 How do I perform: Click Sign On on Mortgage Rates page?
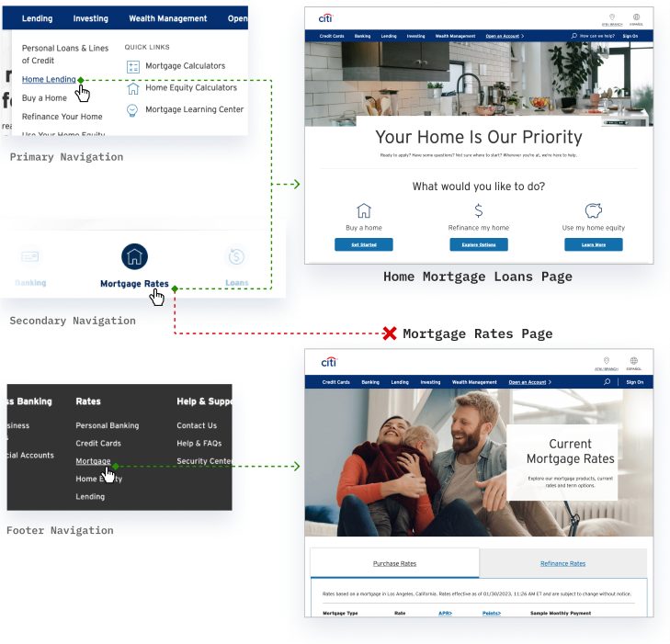tap(634, 382)
